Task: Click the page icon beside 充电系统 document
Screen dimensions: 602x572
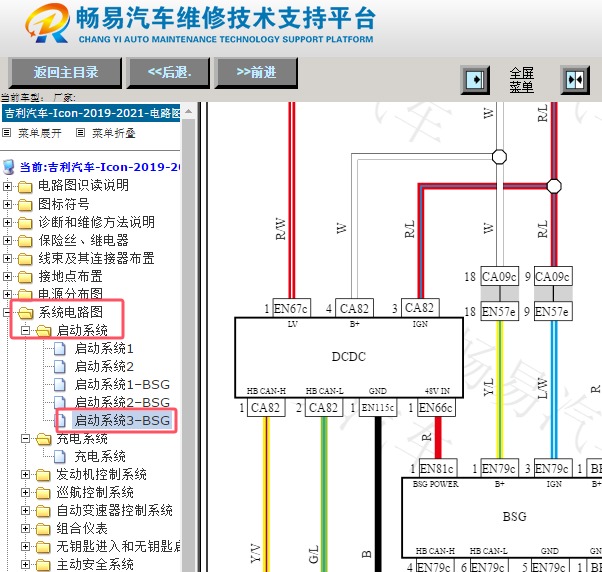Action: (x=60, y=456)
